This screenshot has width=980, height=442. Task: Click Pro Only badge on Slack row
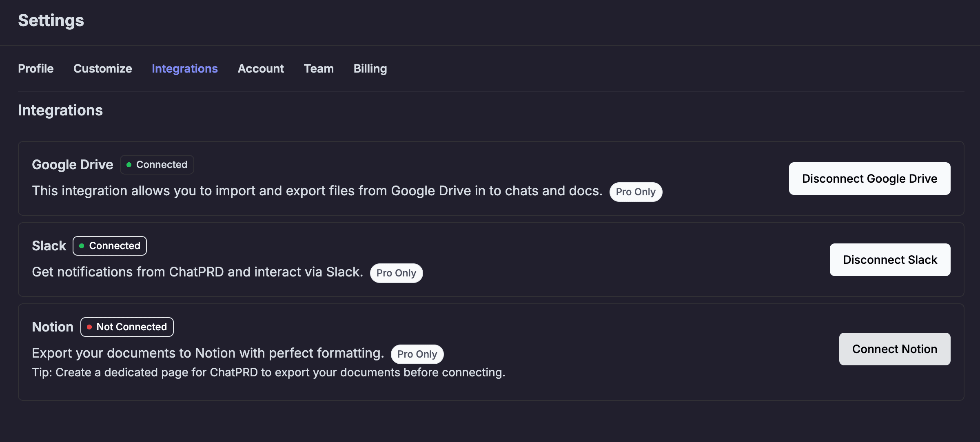point(396,273)
